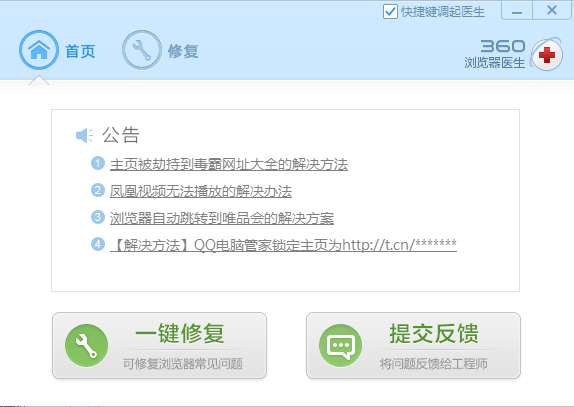Click the number 2 bullet icon

pos(98,190)
